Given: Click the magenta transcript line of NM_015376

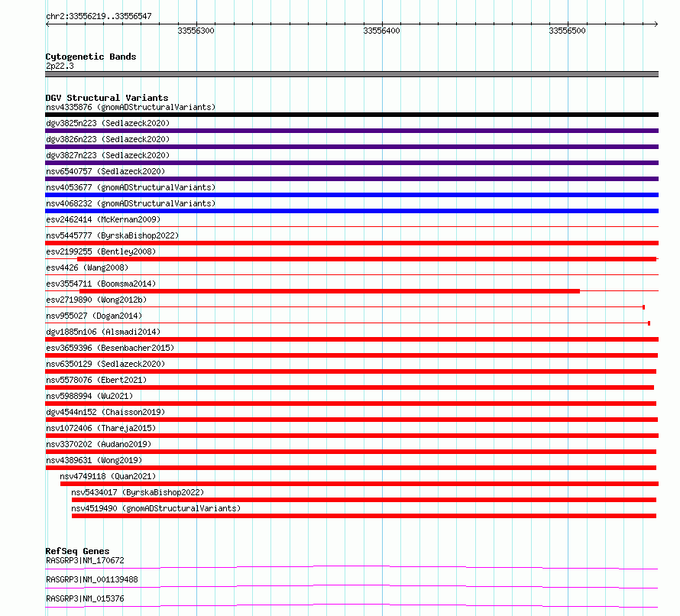Looking at the screenshot, I should pos(351,605).
